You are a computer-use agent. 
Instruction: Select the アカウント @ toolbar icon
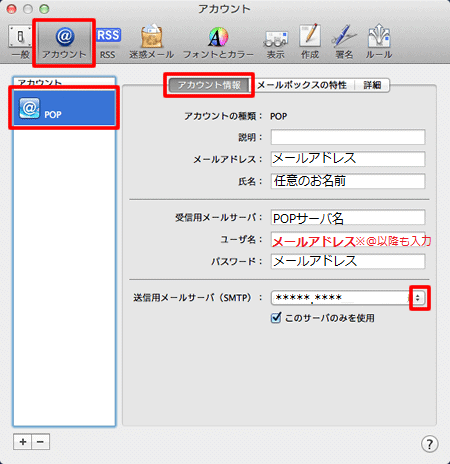(64, 43)
